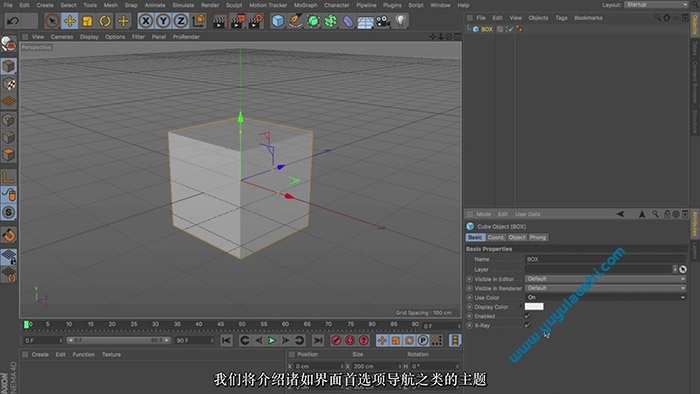
Task: Click the white Display Color swatch
Action: (x=534, y=307)
